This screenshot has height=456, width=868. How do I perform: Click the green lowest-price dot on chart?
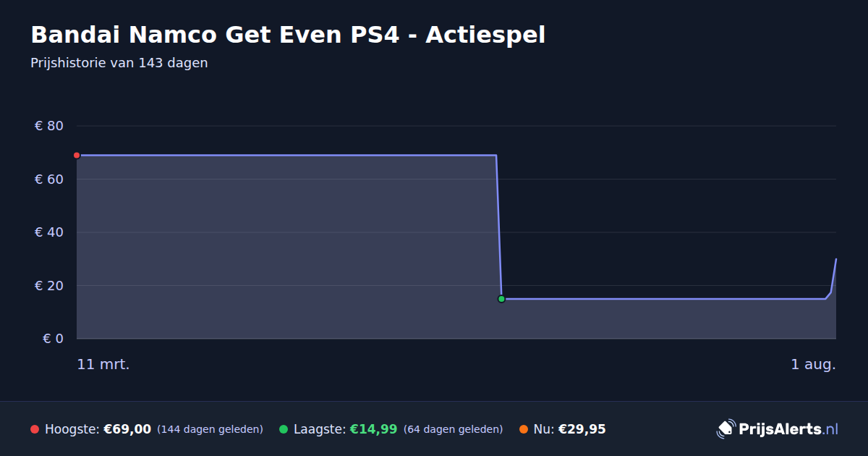501,299
